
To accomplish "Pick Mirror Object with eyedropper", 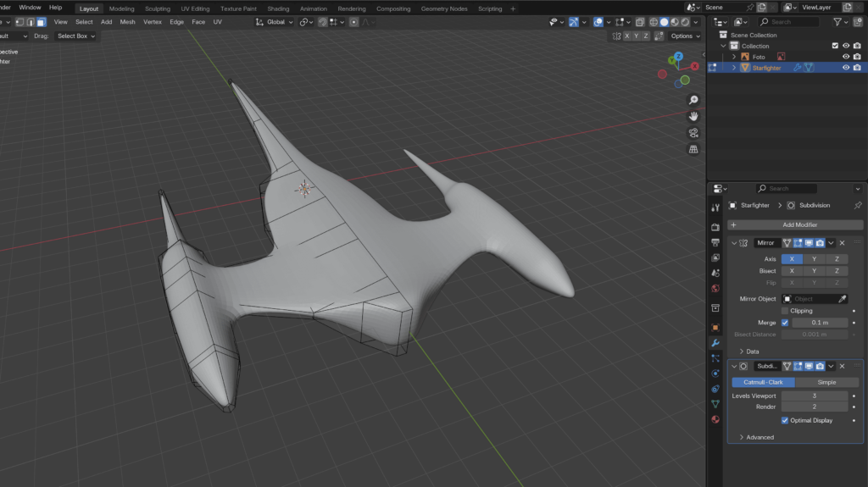I will point(842,299).
